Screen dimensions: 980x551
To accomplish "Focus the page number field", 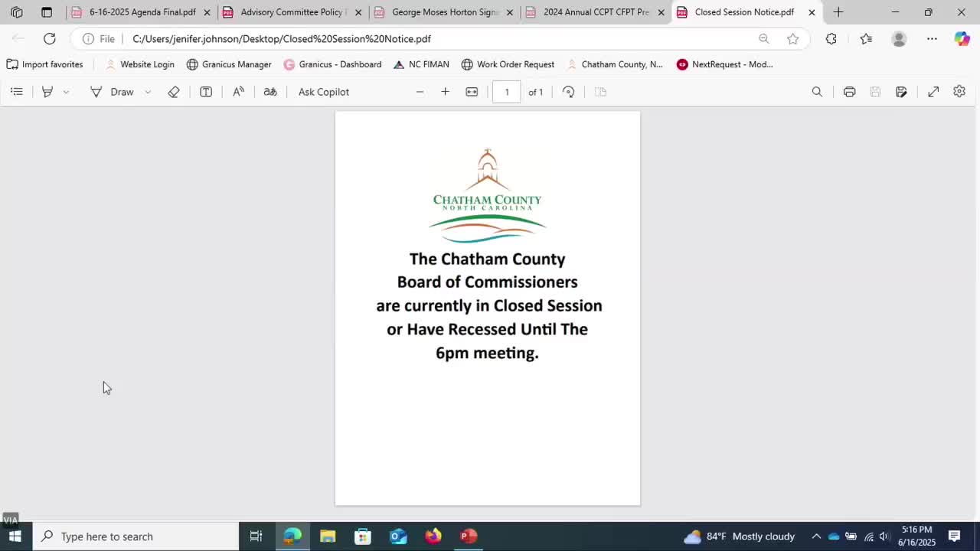I will point(507,92).
